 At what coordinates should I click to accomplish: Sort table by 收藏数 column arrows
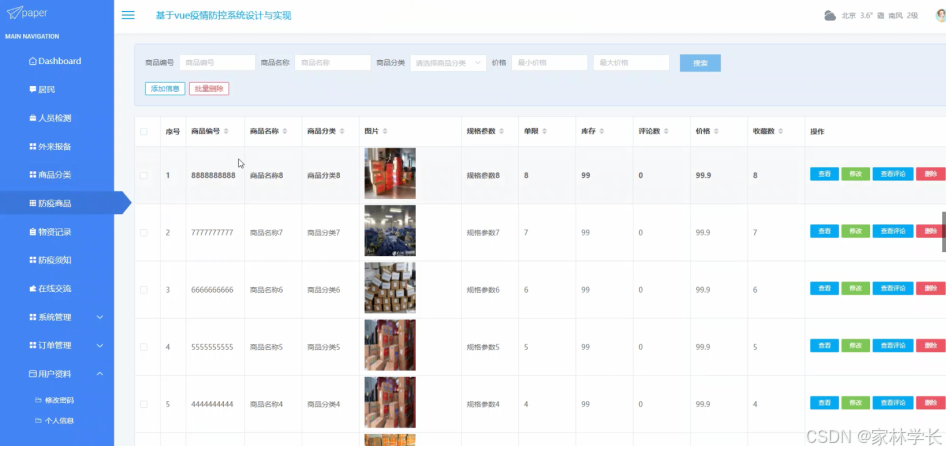click(x=781, y=132)
